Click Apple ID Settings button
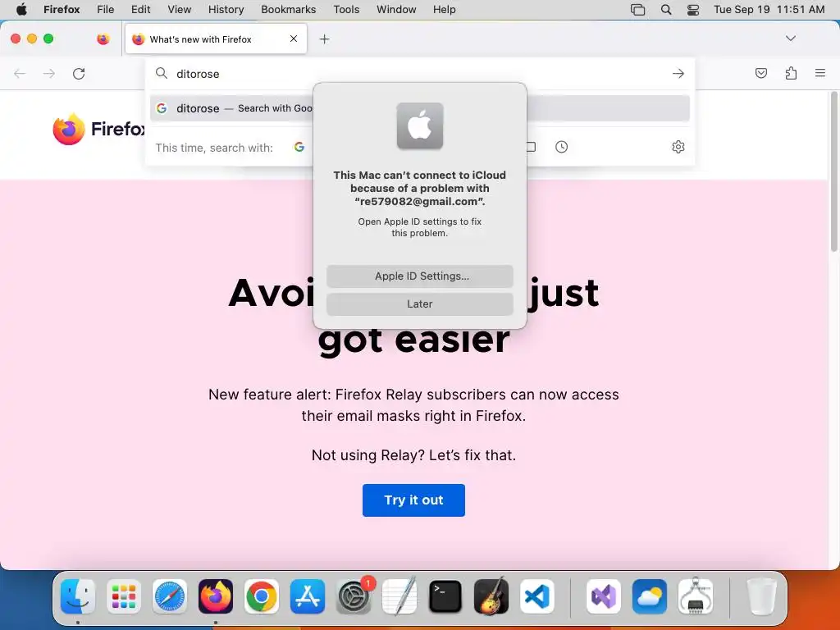The image size is (840, 630). (420, 276)
